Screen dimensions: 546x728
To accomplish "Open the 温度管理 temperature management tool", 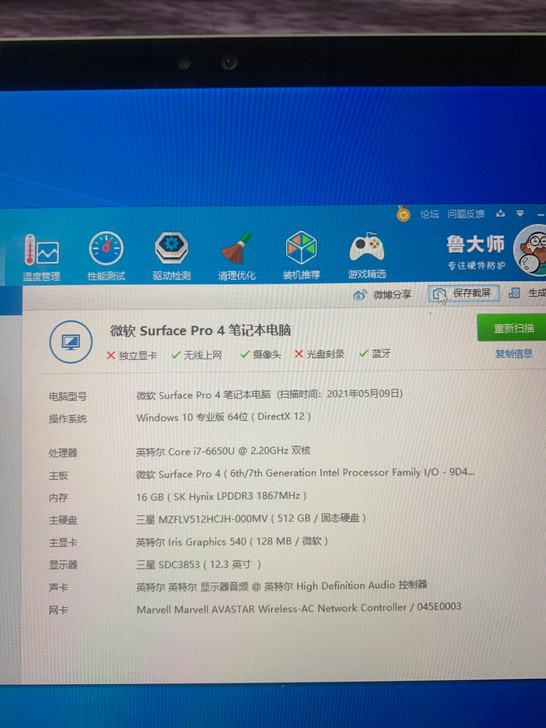I will tap(41, 258).
